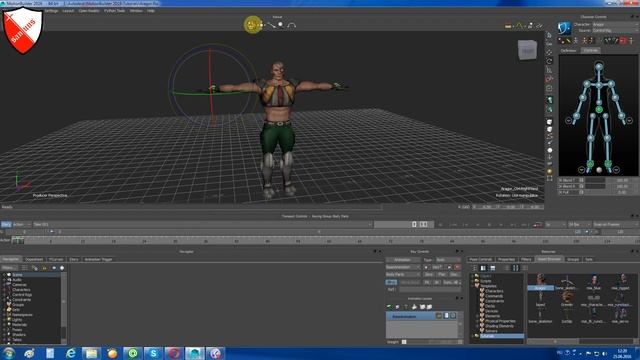Click the white circle icon in Navigator toolbar
Screen dimensions: 640x360
pos(62,268)
